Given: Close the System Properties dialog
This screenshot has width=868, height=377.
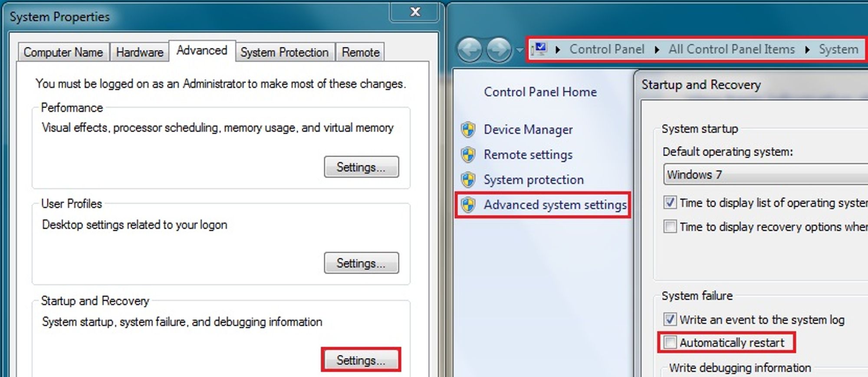Looking at the screenshot, I should (x=415, y=12).
